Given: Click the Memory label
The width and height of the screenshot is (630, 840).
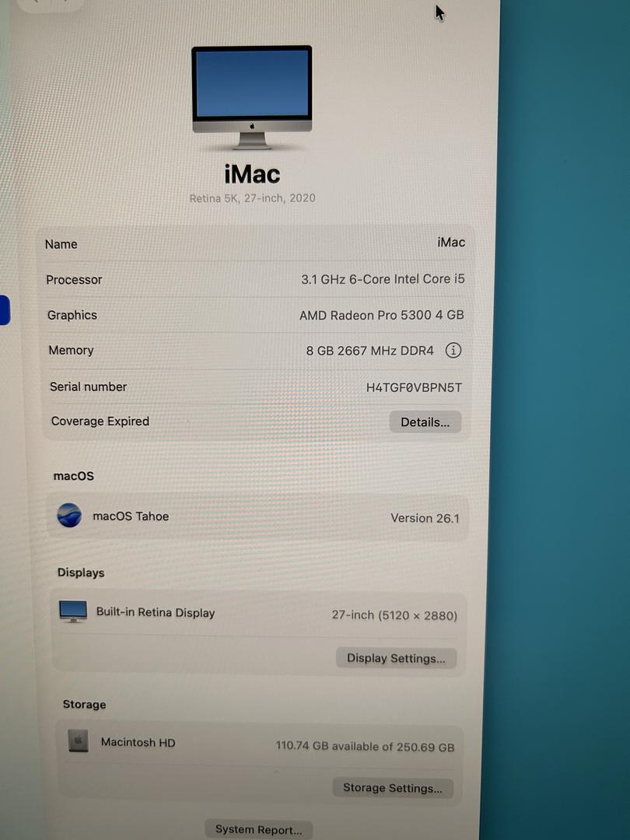Looking at the screenshot, I should (72, 350).
